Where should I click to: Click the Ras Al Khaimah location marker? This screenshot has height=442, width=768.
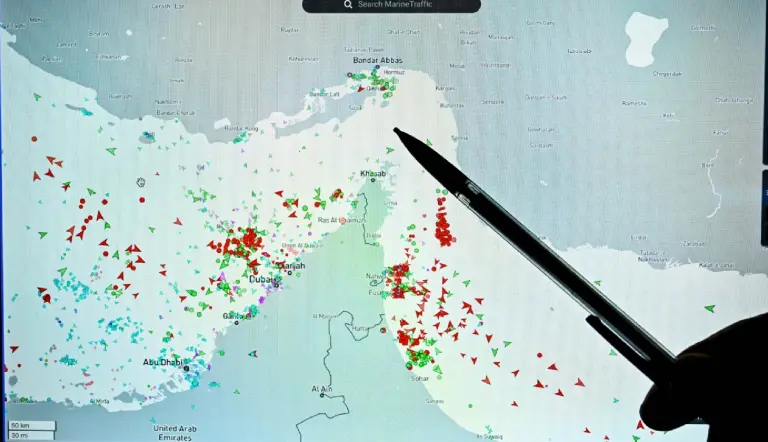343,219
